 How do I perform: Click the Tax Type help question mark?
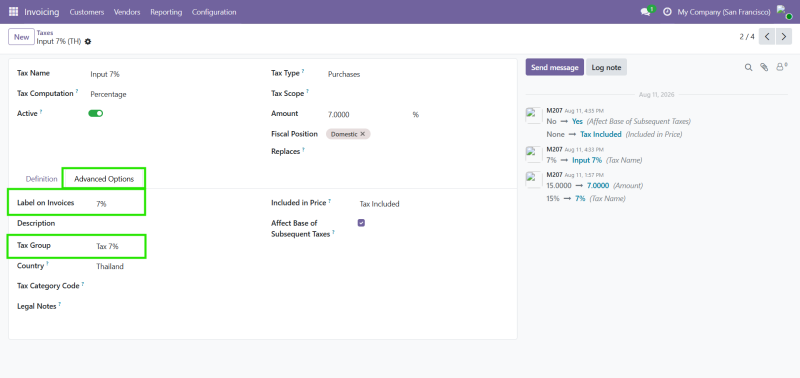pyautogui.click(x=303, y=71)
